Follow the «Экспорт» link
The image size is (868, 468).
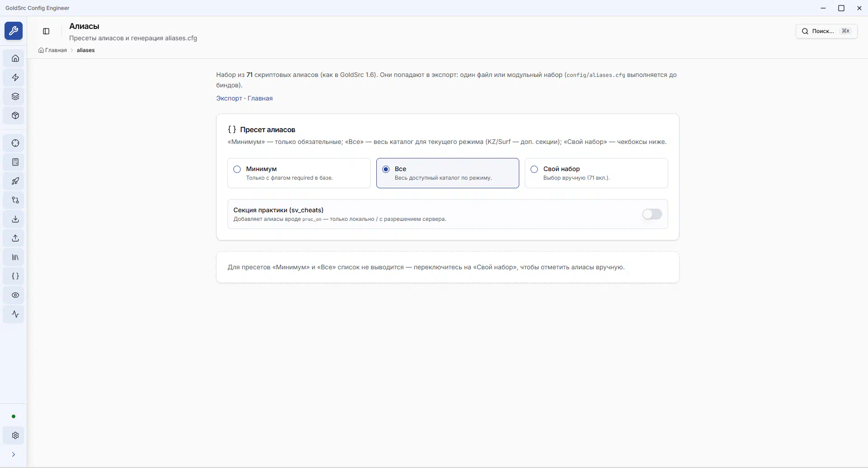[229, 98]
